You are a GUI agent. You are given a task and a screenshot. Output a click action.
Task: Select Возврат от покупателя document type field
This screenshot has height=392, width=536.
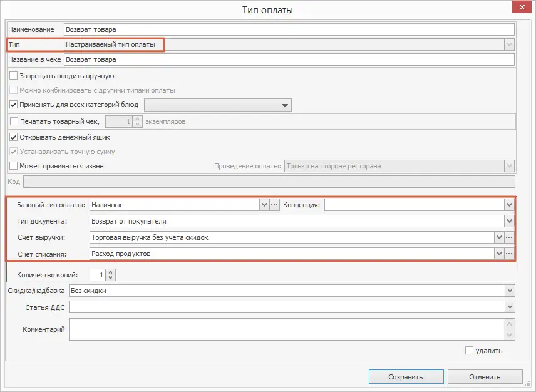(x=297, y=221)
